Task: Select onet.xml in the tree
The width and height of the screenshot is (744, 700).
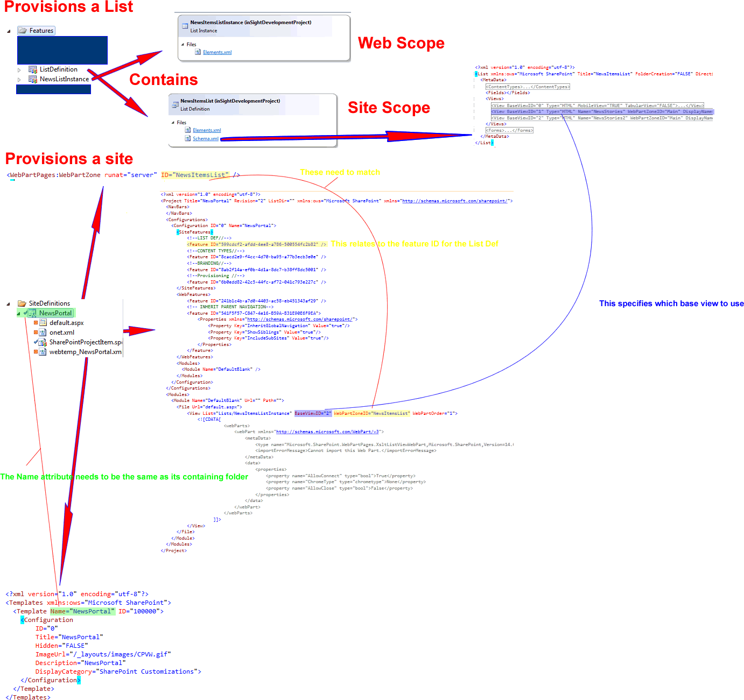Action: pyautogui.click(x=62, y=333)
